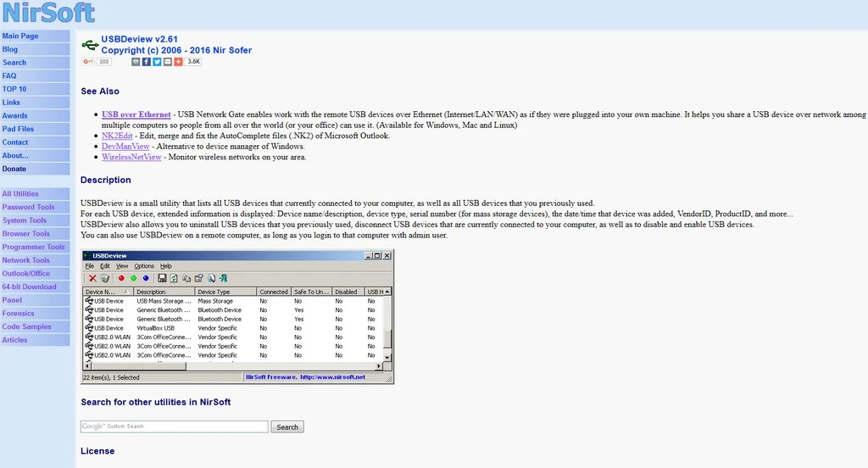Click the floppy disk save icon in USBDeview toolbar
Image resolution: width=868 pixels, height=468 pixels.
tap(162, 278)
